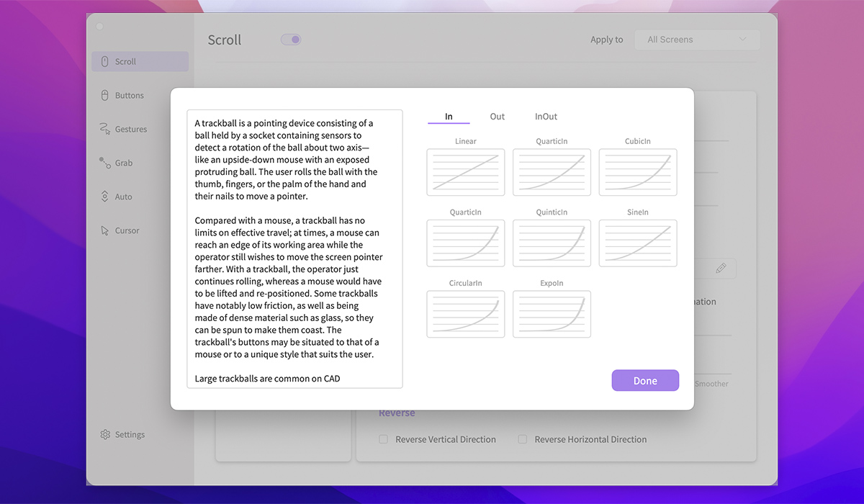Image resolution: width=864 pixels, height=504 pixels.
Task: Switch to the Out easing tab
Action: coord(497,116)
